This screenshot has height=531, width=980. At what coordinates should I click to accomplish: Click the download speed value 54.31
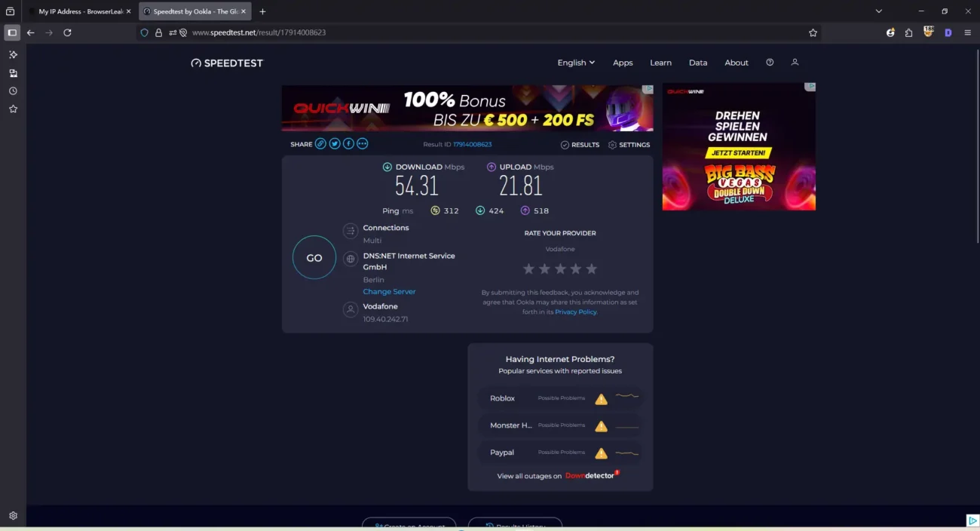pyautogui.click(x=417, y=186)
